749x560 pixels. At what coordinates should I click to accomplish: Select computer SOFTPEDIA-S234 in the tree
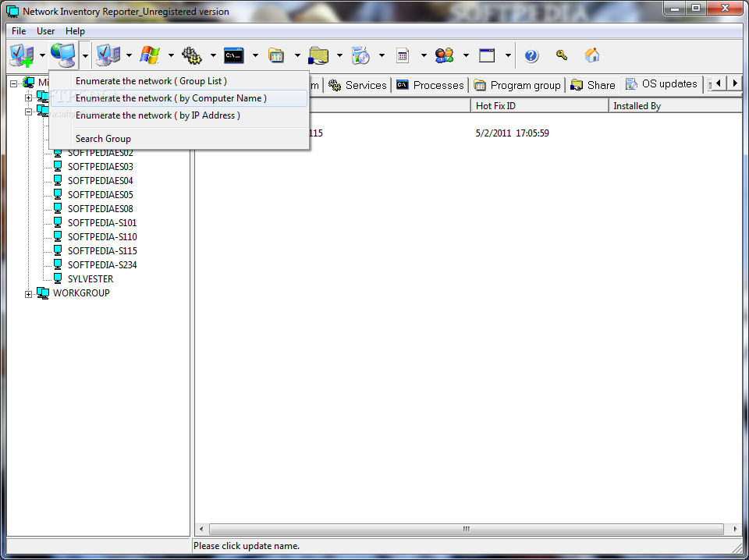(x=102, y=265)
